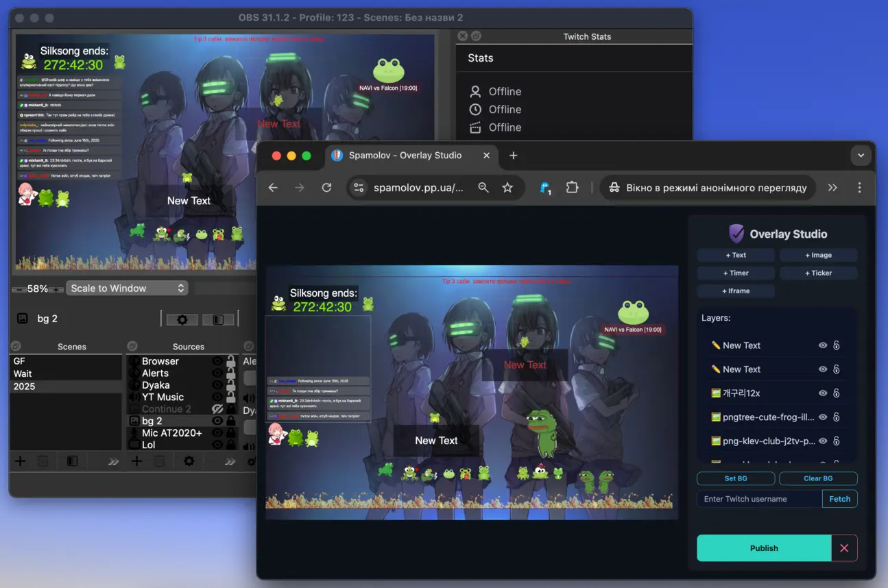Screen dimensions: 888x588
Task: Click the plus icon under the Scenes panel
Action: pyautogui.click(x=20, y=461)
